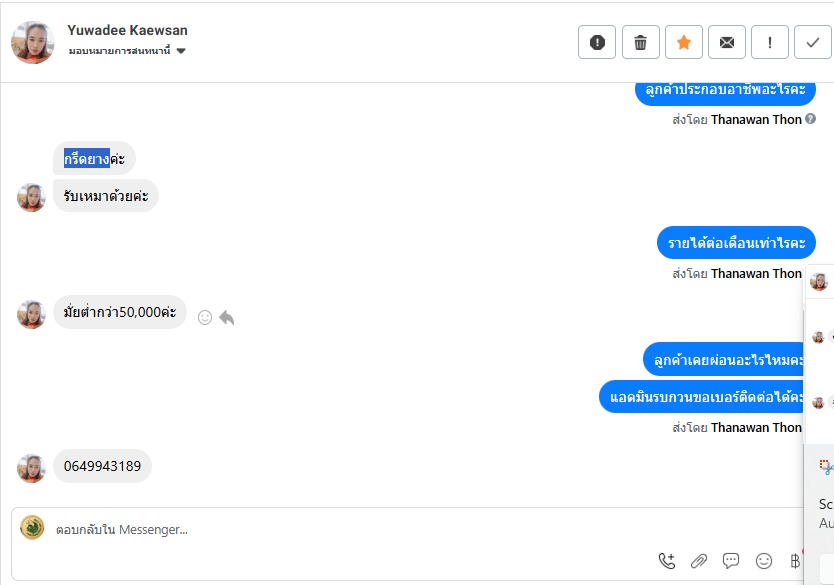Open saved replies speech bubble icon
Image resolution: width=834 pixels, height=585 pixels.
[x=731, y=561]
